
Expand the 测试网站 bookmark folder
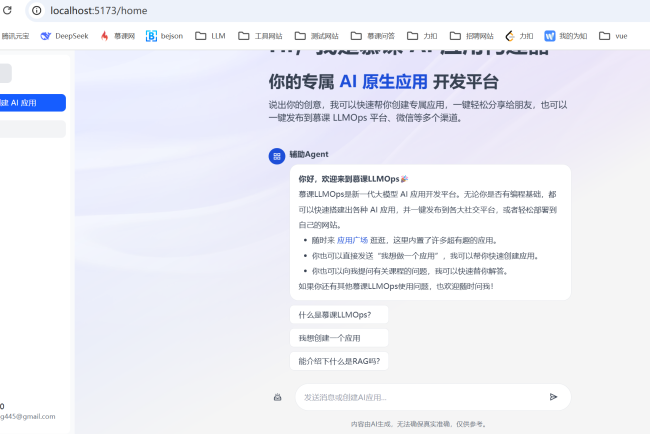click(317, 36)
